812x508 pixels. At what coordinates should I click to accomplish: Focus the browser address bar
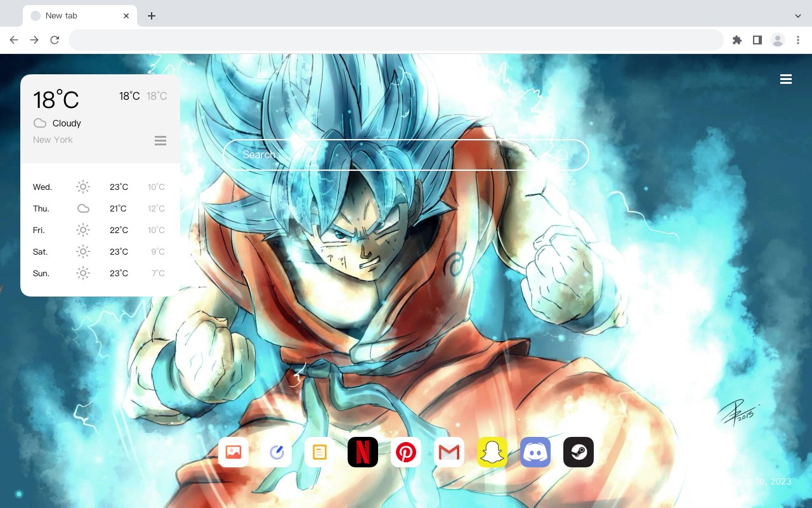click(396, 40)
